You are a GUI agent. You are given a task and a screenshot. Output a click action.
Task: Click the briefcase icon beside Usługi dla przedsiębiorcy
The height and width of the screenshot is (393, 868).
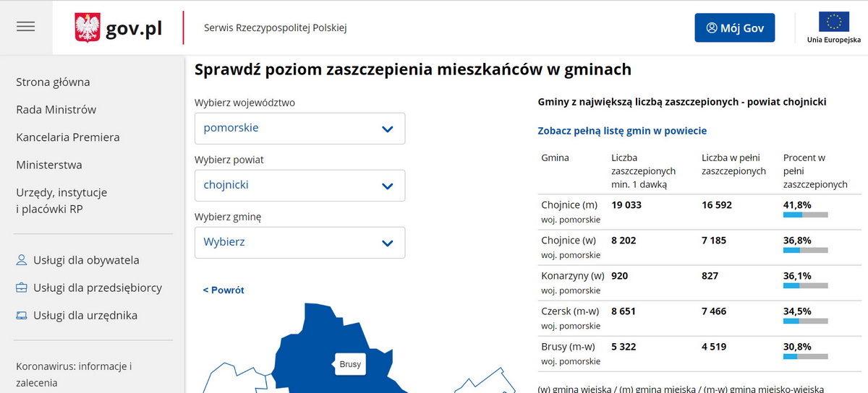pos(22,288)
